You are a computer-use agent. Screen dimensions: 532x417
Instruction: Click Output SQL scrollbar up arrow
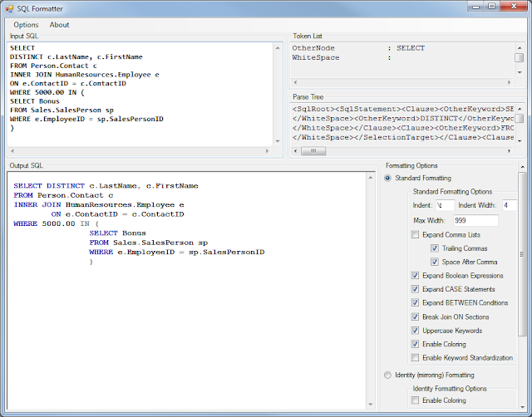pos(371,178)
